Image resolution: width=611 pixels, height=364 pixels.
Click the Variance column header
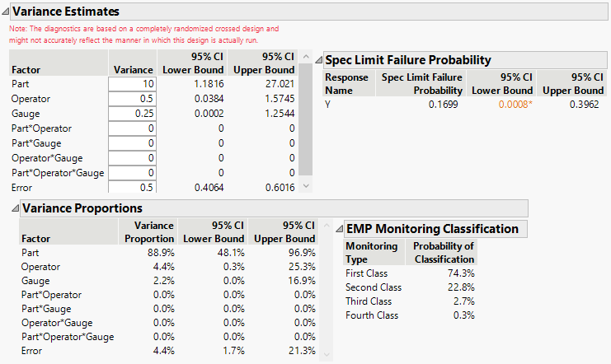pyautogui.click(x=133, y=70)
